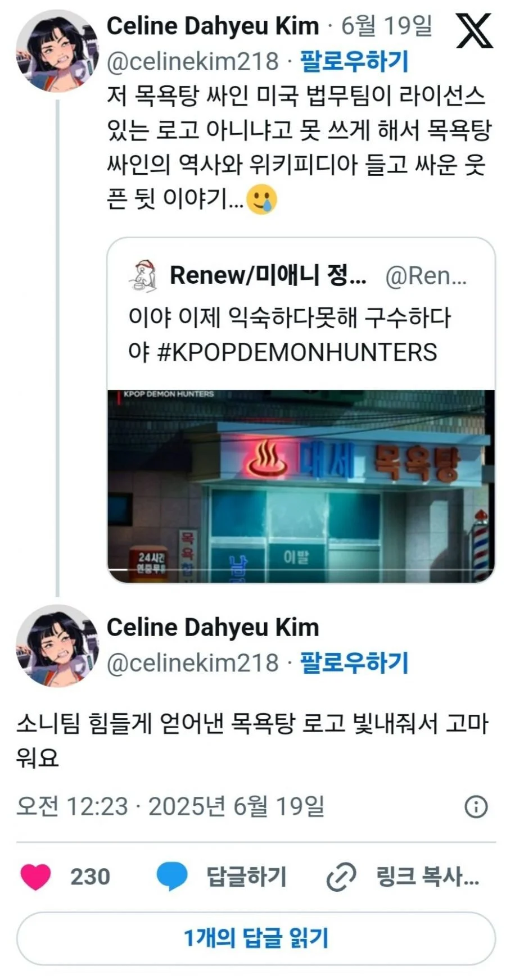Open the #KPOPDEMONHUNTERS hashtag
Viewport: 506px width, 980px height.
tap(297, 352)
